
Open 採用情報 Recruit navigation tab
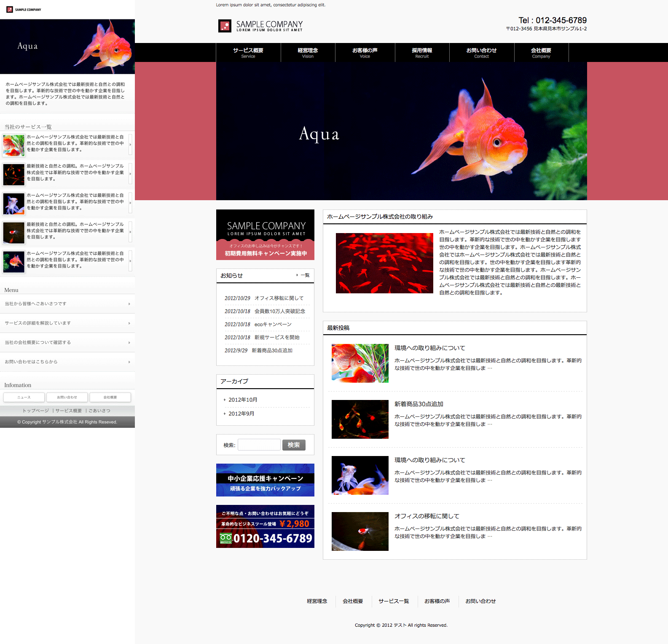[422, 53]
